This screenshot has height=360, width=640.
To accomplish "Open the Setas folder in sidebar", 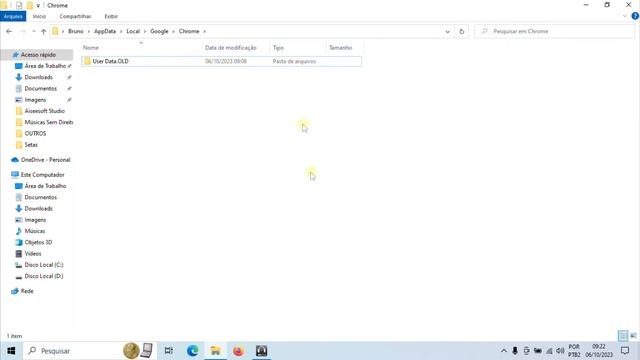I will point(31,145).
